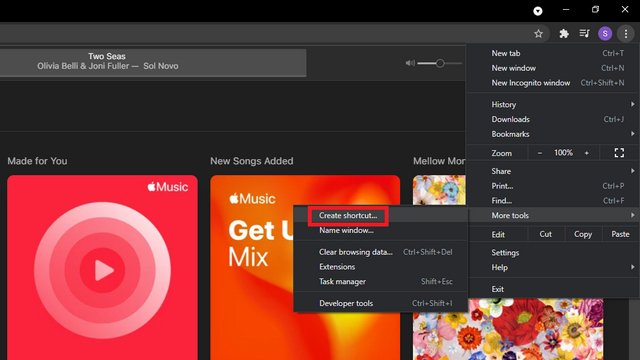Bookmark this page with the star icon
Image resolution: width=640 pixels, height=360 pixels.
pyautogui.click(x=538, y=34)
